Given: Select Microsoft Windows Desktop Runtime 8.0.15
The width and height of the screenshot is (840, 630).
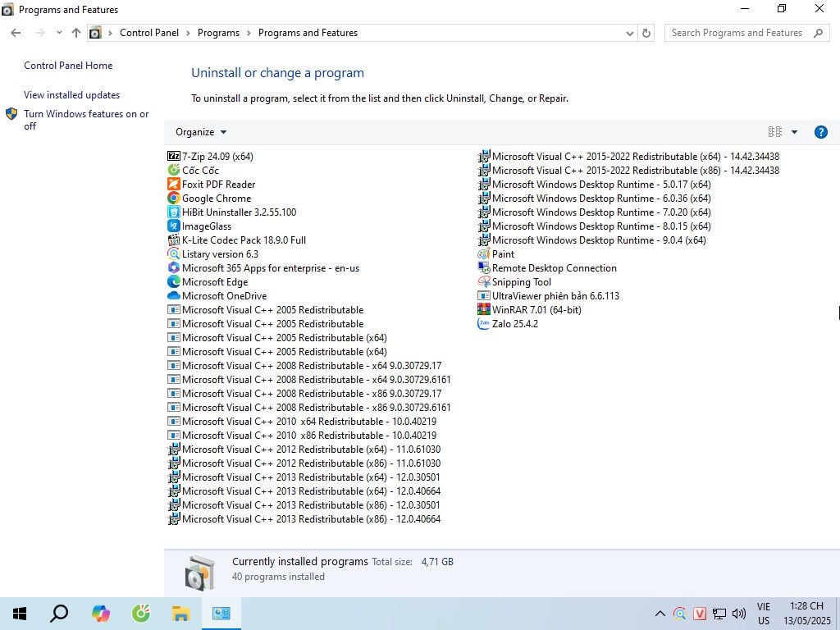Looking at the screenshot, I should coord(594,226).
